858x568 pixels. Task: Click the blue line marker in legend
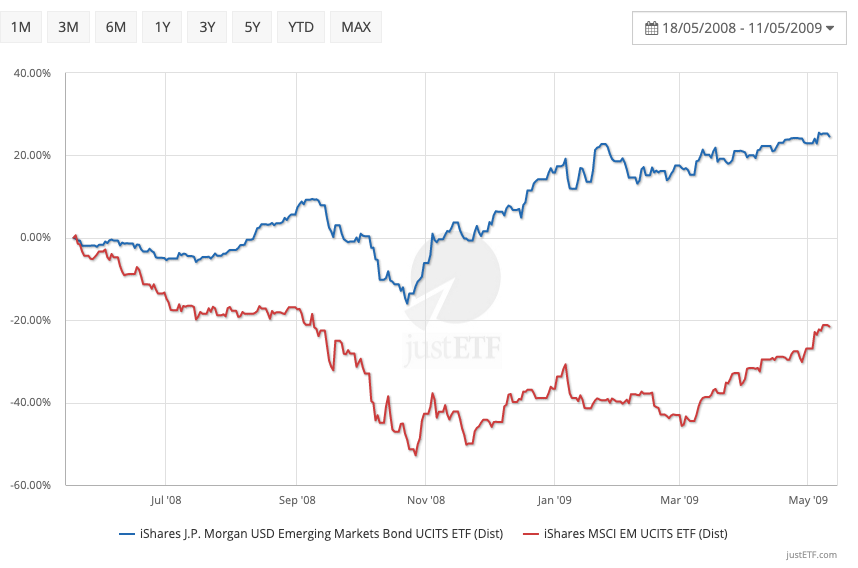127,534
